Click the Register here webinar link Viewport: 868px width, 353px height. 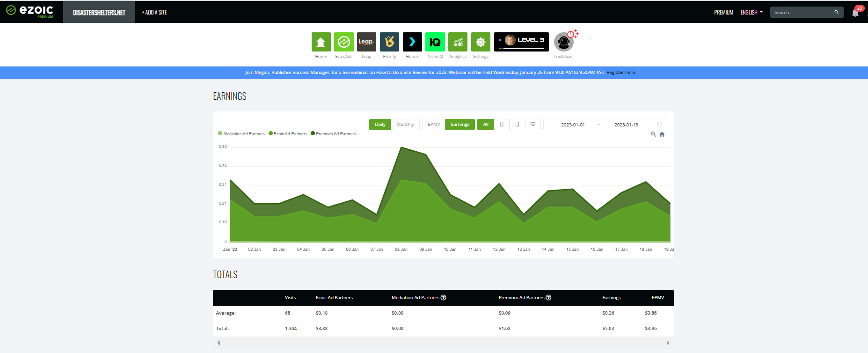click(x=621, y=73)
